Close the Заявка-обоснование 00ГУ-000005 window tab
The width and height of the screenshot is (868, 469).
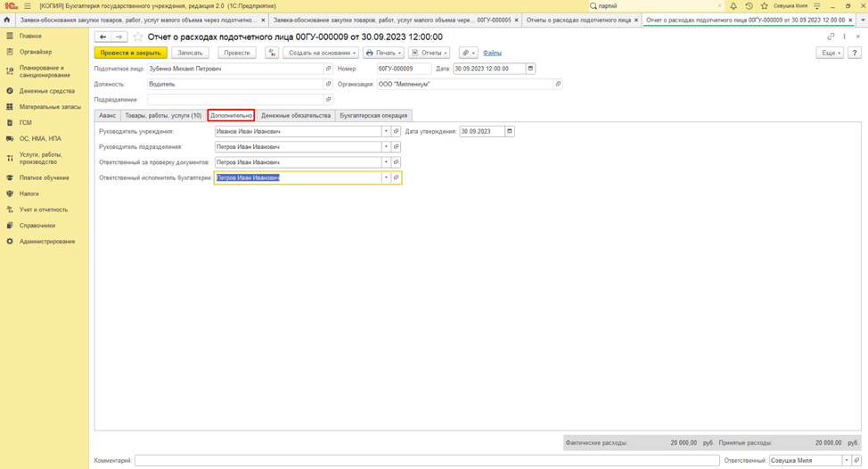[516, 20]
